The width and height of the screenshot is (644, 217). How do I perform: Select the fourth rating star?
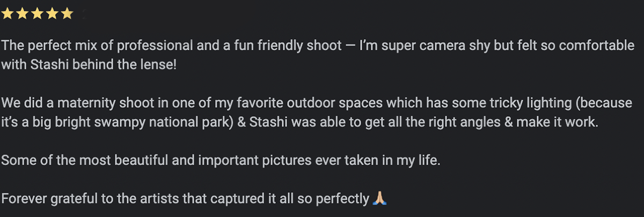[52, 14]
